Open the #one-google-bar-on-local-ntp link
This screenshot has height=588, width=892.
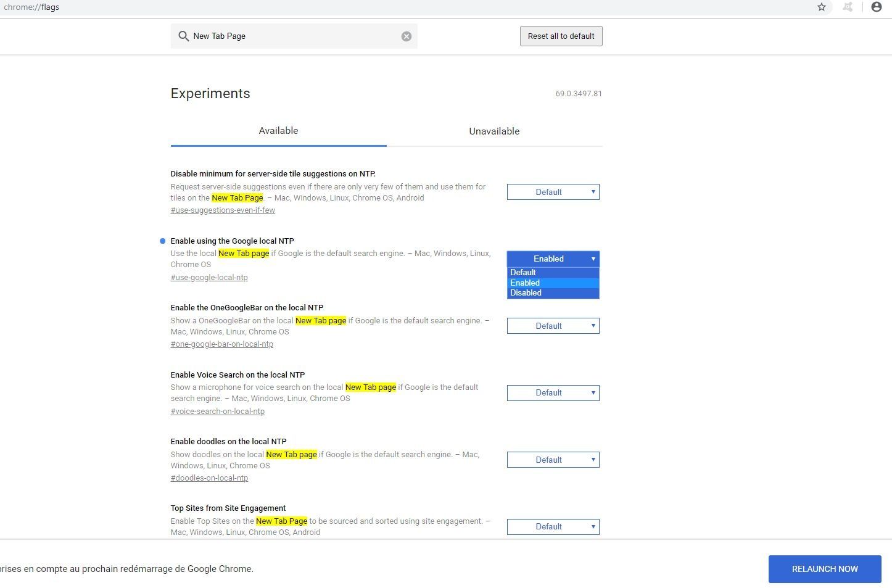point(222,344)
